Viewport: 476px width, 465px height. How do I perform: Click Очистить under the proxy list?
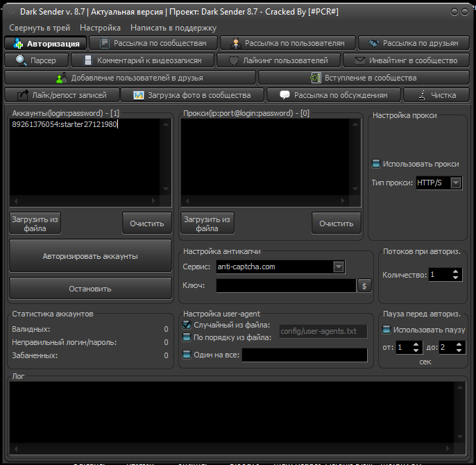point(337,223)
